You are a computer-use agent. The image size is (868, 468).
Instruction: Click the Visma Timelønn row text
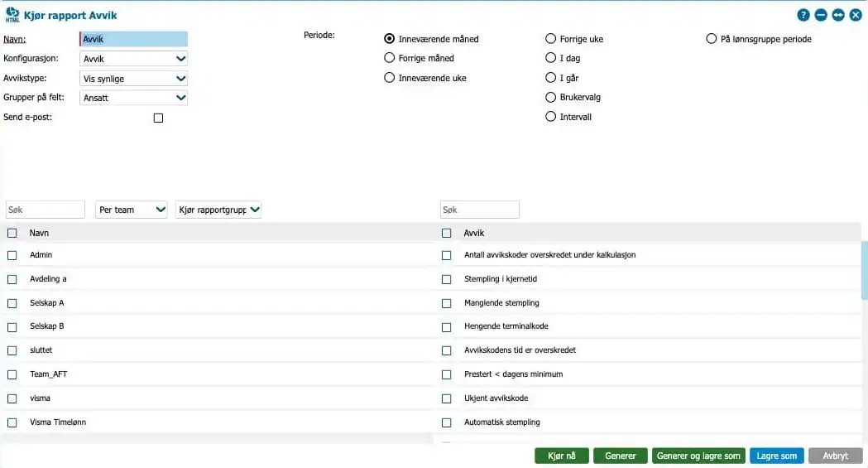(x=58, y=422)
